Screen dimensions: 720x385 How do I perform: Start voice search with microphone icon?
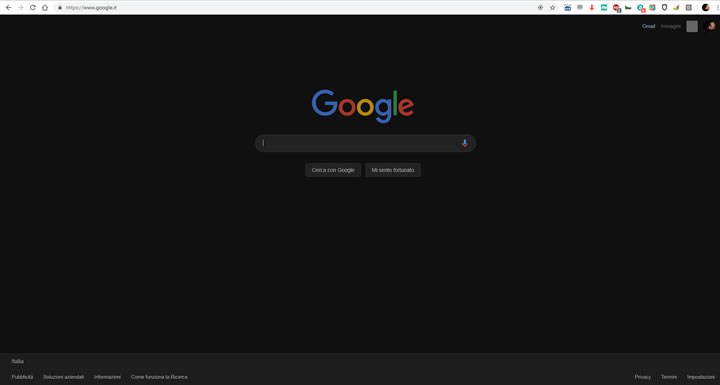click(465, 143)
